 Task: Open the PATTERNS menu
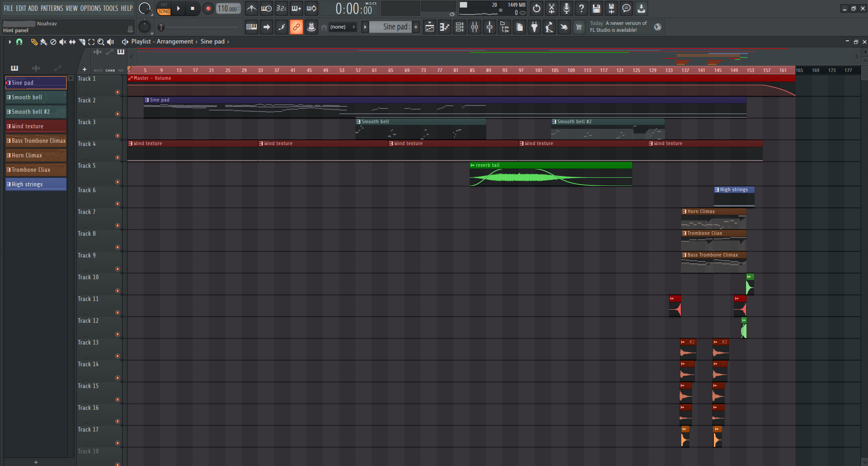(x=52, y=8)
